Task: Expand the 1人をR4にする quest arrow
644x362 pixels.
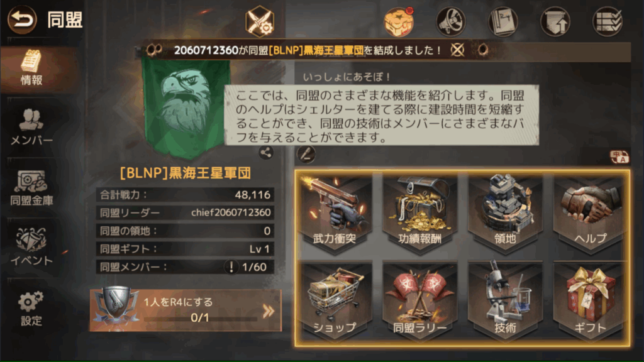Action: [x=268, y=311]
